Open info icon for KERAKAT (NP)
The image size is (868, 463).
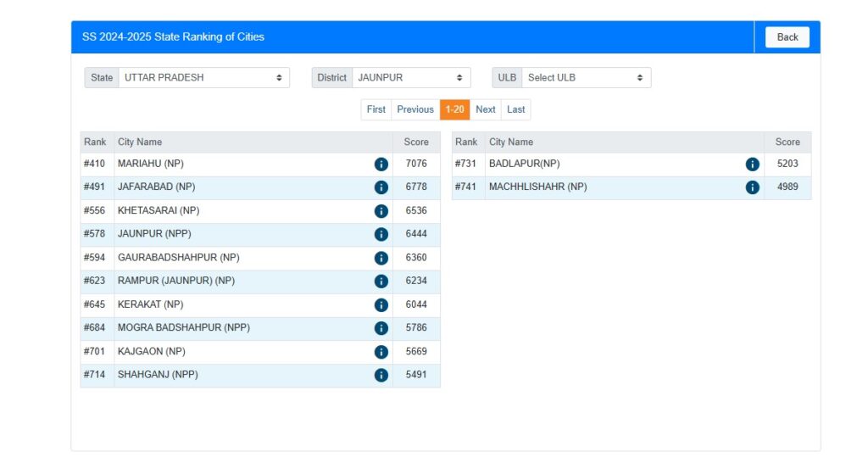pyautogui.click(x=381, y=304)
